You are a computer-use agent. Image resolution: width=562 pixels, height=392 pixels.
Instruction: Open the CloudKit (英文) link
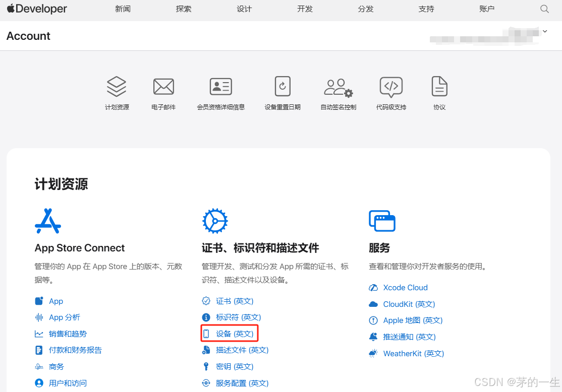(409, 304)
